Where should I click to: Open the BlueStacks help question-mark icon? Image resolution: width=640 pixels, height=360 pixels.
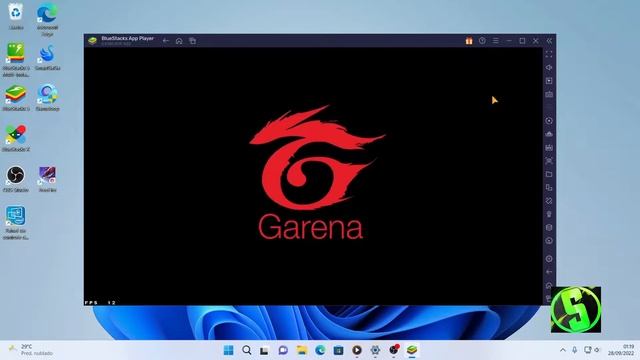coord(482,41)
